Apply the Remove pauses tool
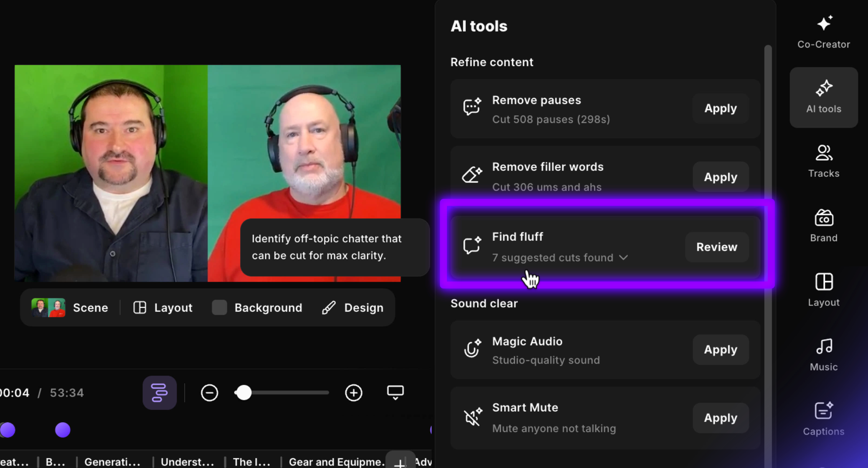The image size is (868, 468). (720, 108)
